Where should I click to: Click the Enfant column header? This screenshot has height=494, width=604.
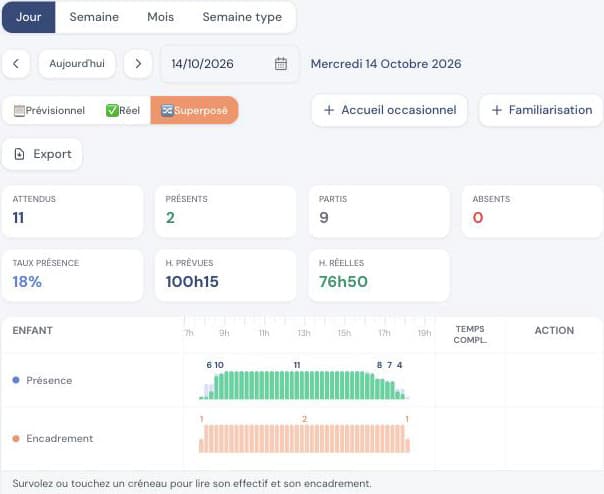(x=32, y=331)
